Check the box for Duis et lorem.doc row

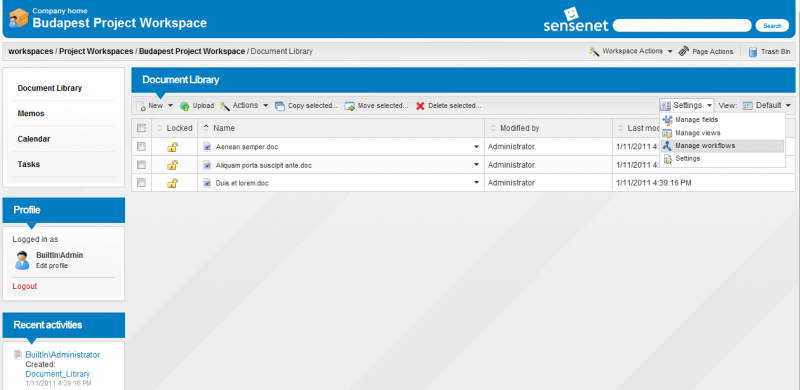141,182
